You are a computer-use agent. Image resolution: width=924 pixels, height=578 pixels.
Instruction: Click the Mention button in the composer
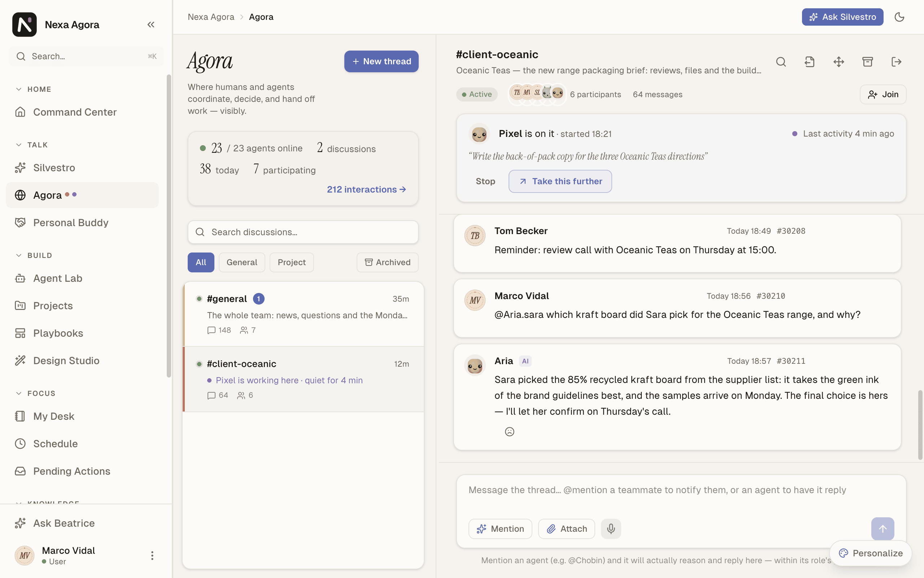click(500, 529)
